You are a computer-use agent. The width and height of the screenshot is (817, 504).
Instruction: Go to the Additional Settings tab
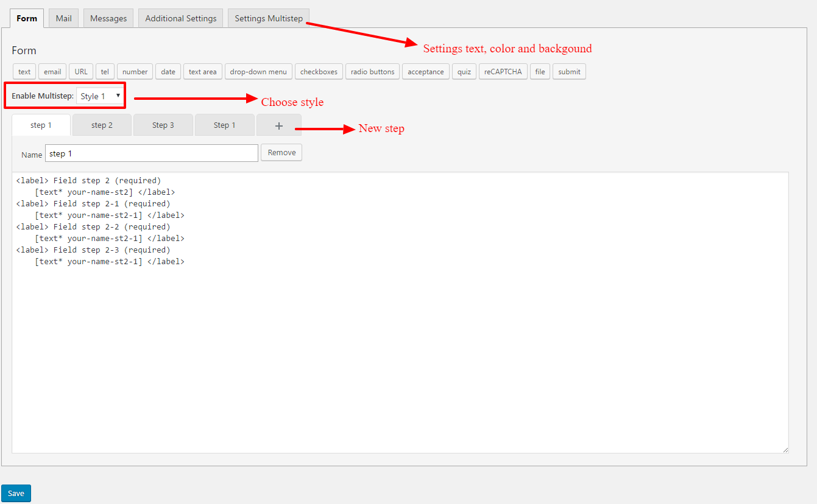tap(181, 18)
